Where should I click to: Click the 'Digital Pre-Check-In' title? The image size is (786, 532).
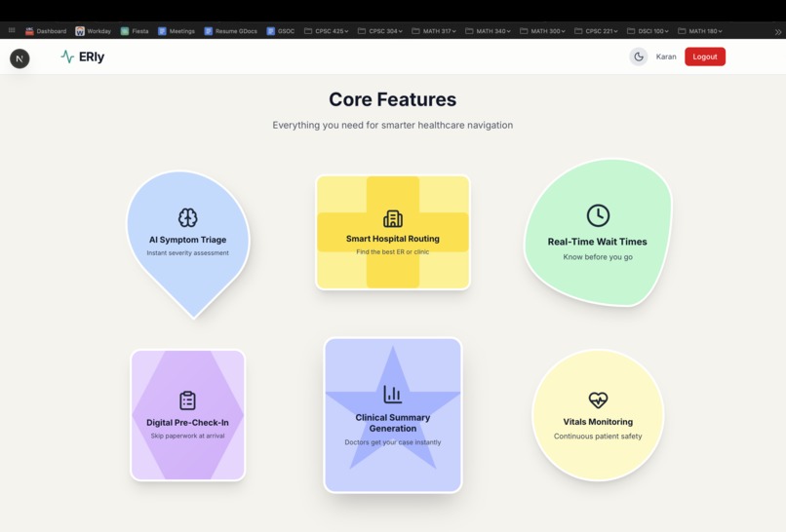187,422
